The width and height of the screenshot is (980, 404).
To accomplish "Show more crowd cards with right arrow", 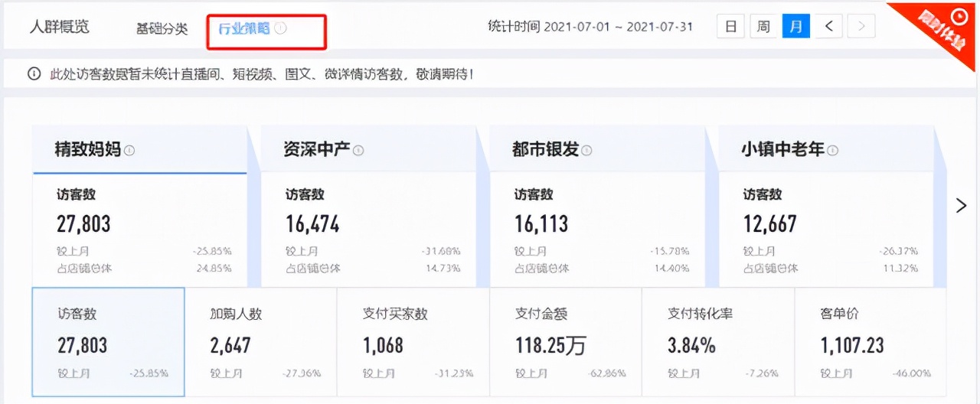I will point(961,205).
